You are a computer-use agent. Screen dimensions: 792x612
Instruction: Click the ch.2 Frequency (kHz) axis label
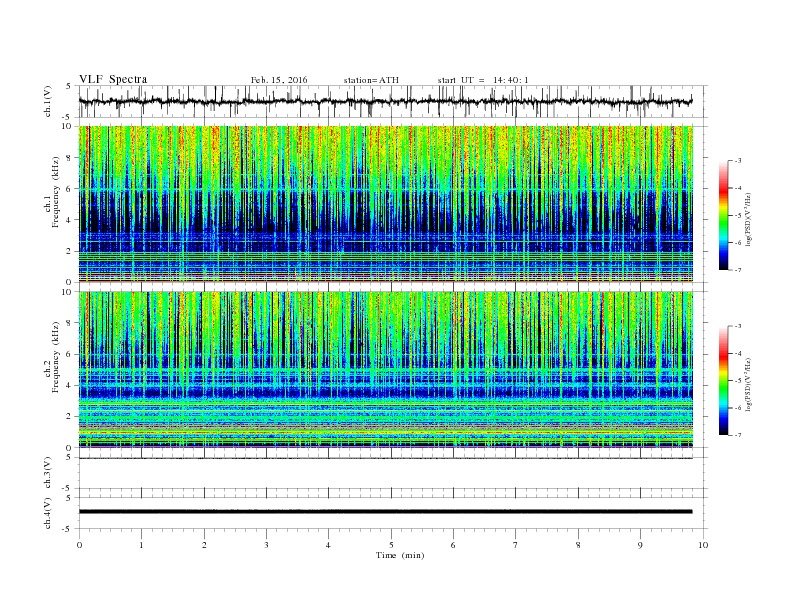pyautogui.click(x=52, y=357)
